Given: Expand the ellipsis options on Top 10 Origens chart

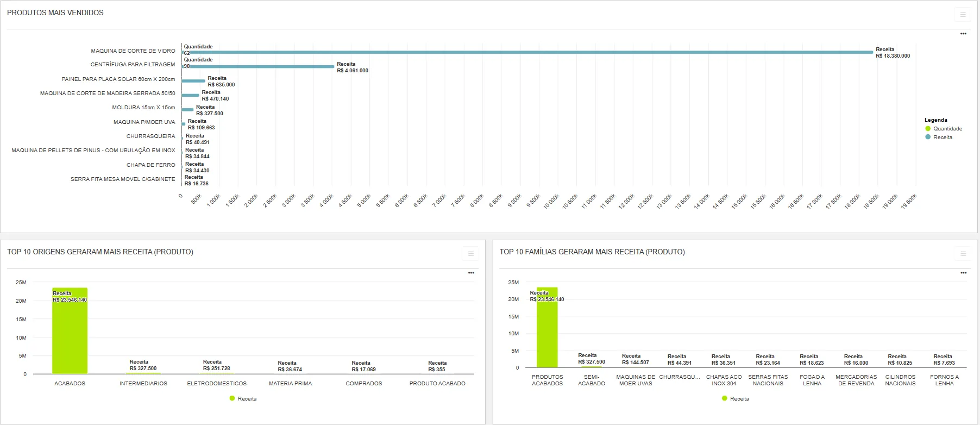Looking at the screenshot, I should pos(471,273).
